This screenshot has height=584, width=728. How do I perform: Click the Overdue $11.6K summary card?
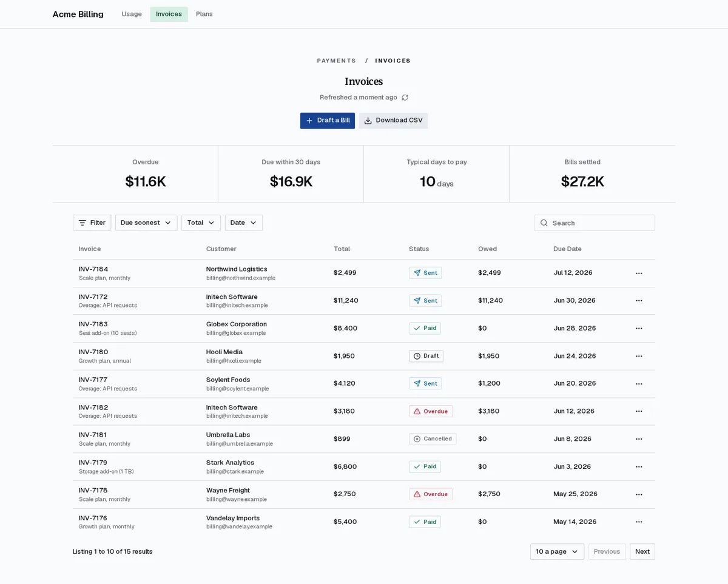click(146, 174)
